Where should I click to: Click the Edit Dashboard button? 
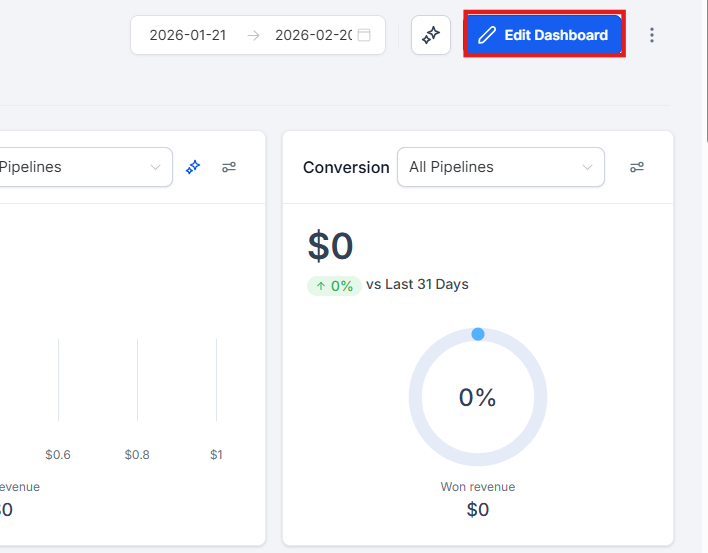click(544, 35)
